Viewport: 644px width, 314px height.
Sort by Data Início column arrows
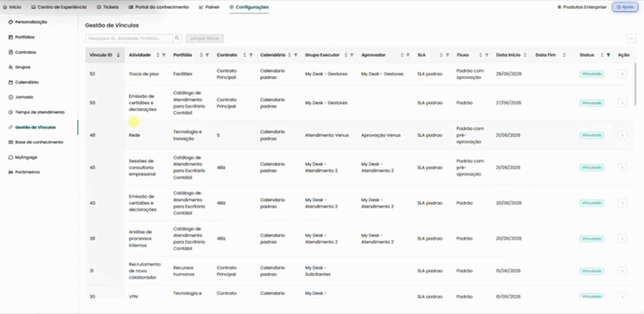point(526,55)
